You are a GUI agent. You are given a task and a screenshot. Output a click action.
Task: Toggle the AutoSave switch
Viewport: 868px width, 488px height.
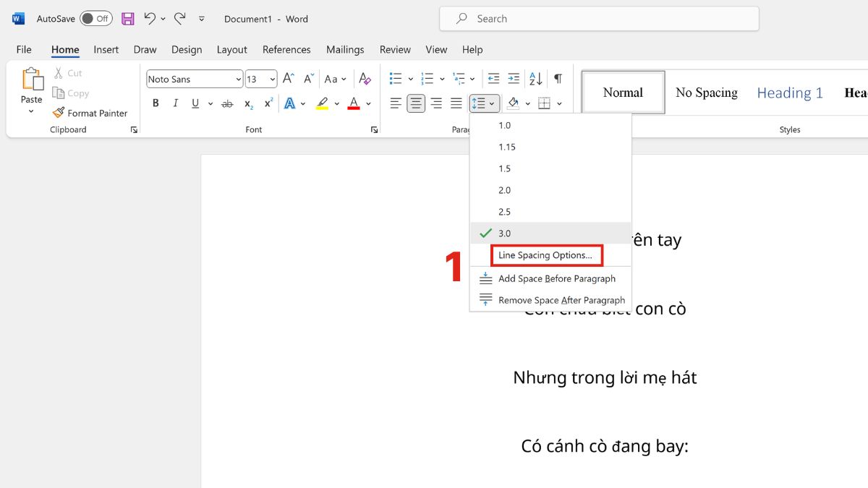pyautogui.click(x=96, y=19)
